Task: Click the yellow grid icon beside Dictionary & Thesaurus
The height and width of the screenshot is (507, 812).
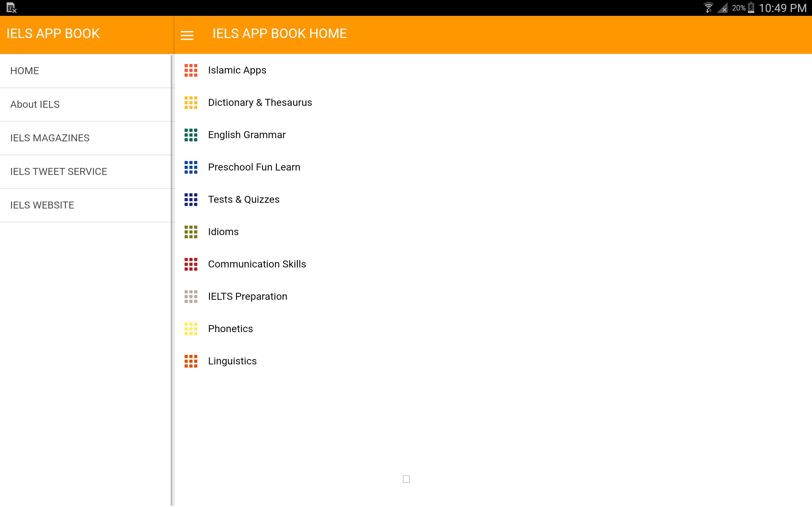Action: click(x=191, y=103)
